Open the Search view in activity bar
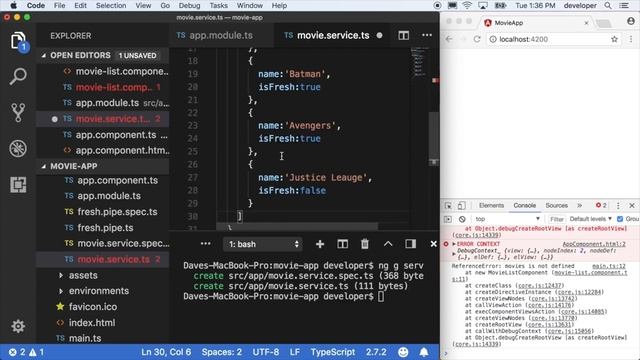This screenshot has height=360, width=640. pyautogui.click(x=18, y=76)
